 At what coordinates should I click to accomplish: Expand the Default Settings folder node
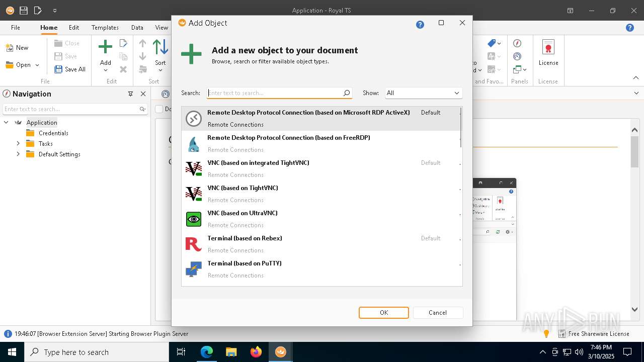tap(18, 154)
